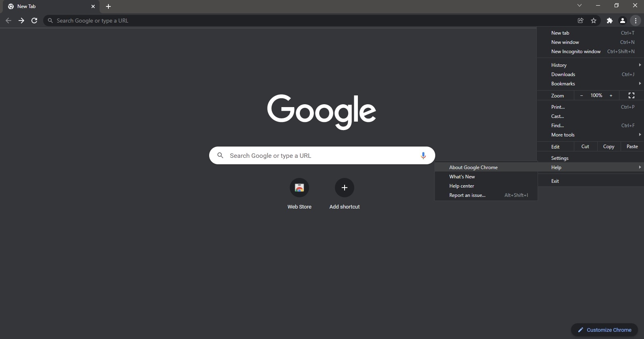Increase zoom with plus button

[x=611, y=95]
